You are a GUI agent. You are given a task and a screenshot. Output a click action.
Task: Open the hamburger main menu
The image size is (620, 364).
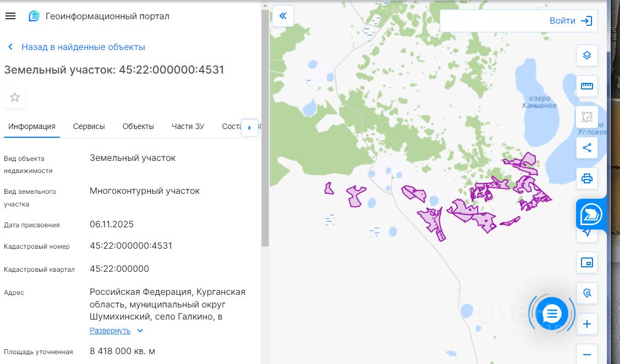(x=10, y=16)
